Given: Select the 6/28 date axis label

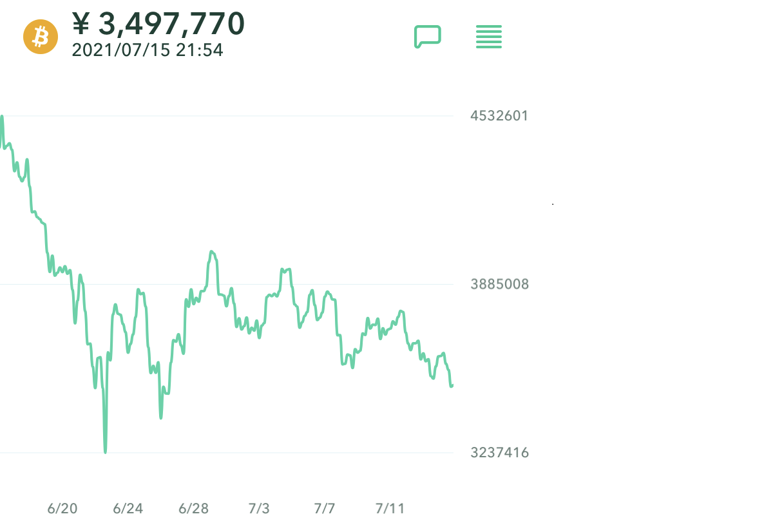Looking at the screenshot, I should click(x=193, y=509).
